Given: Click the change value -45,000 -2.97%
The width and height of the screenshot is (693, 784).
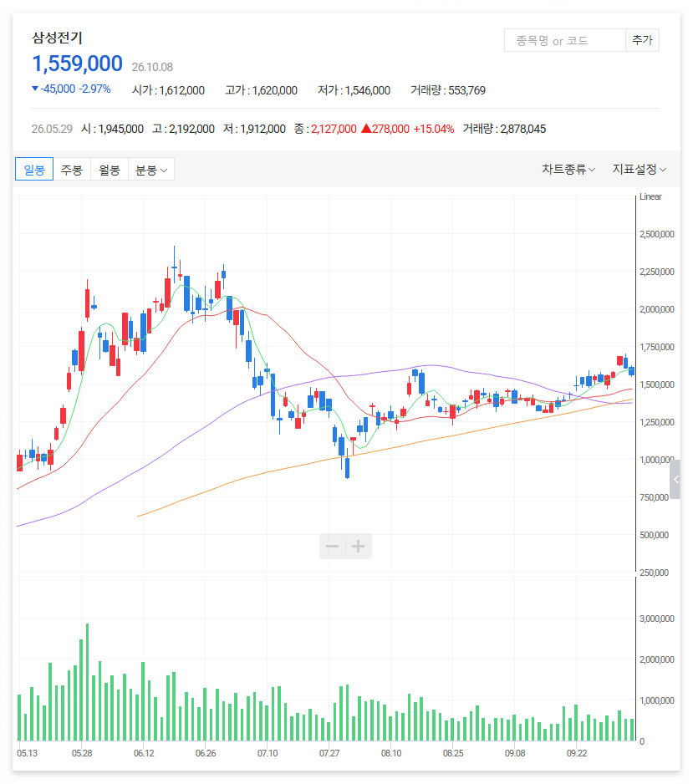Looking at the screenshot, I should pyautogui.click(x=72, y=89).
